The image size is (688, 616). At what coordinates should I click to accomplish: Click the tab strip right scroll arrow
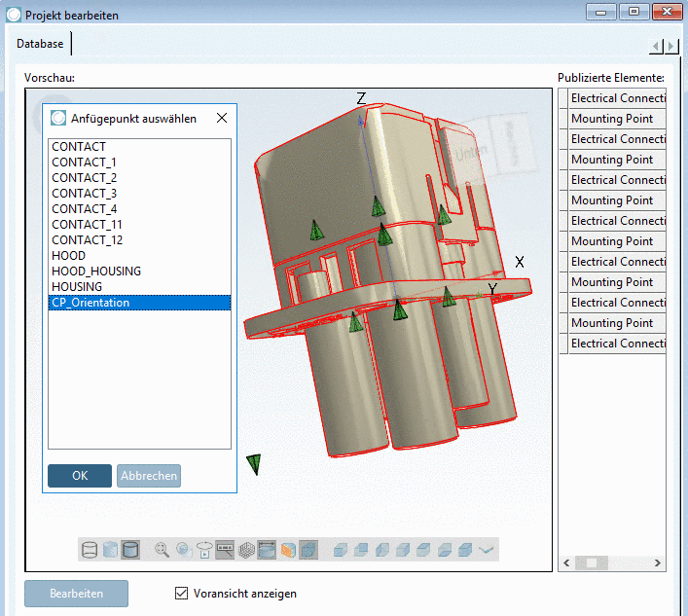(671, 46)
